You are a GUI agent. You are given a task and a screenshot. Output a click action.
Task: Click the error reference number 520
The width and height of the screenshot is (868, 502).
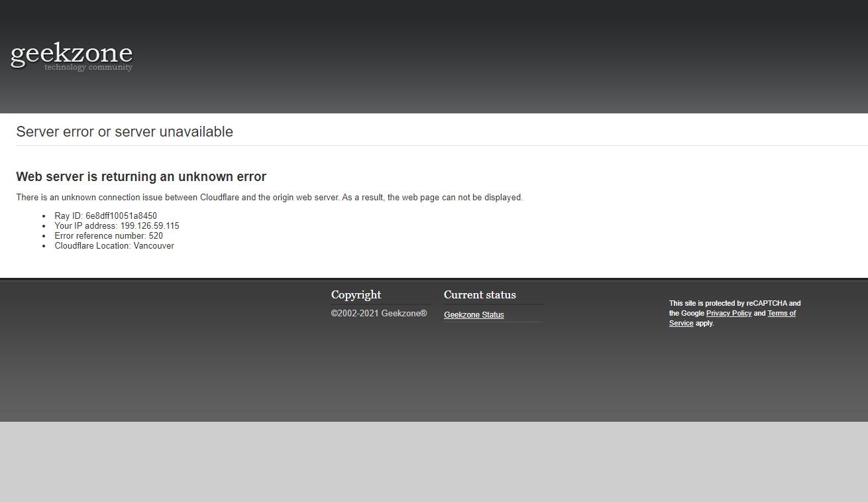point(156,236)
